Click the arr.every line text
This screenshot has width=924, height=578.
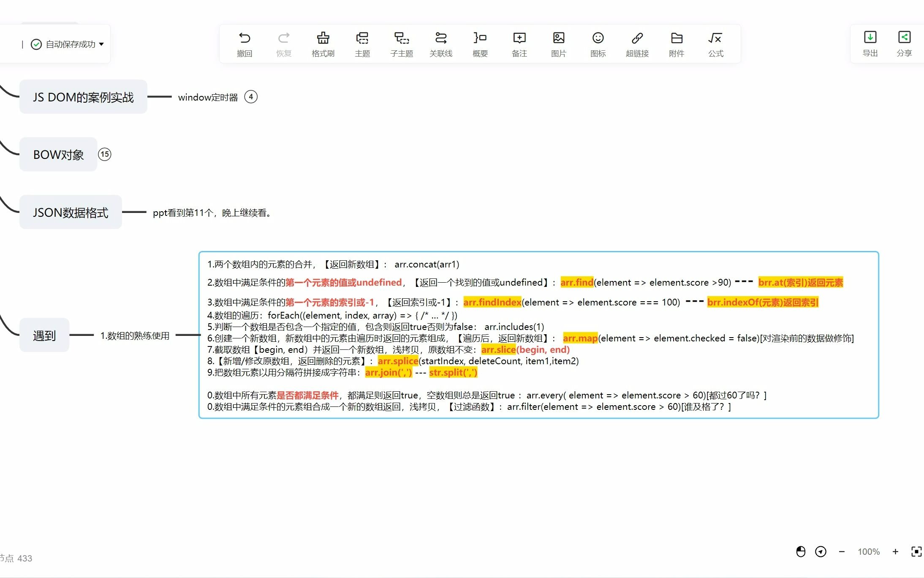487,395
